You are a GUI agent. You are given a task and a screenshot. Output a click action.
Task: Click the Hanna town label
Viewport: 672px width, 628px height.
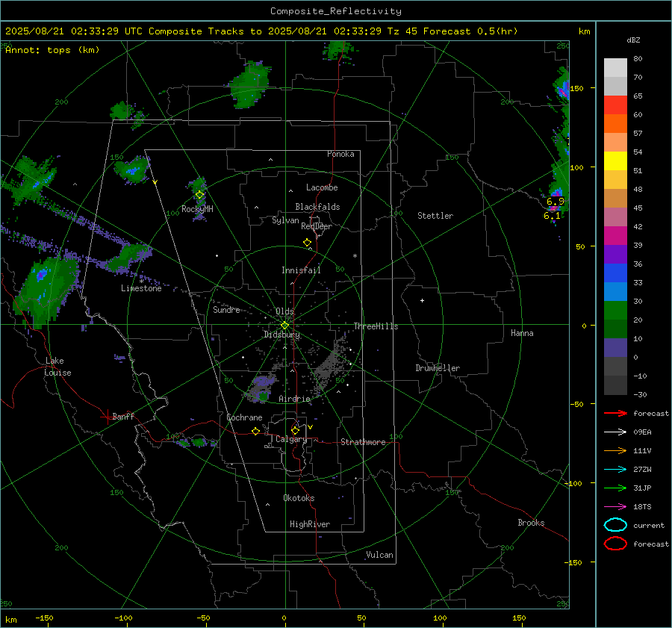pos(522,333)
